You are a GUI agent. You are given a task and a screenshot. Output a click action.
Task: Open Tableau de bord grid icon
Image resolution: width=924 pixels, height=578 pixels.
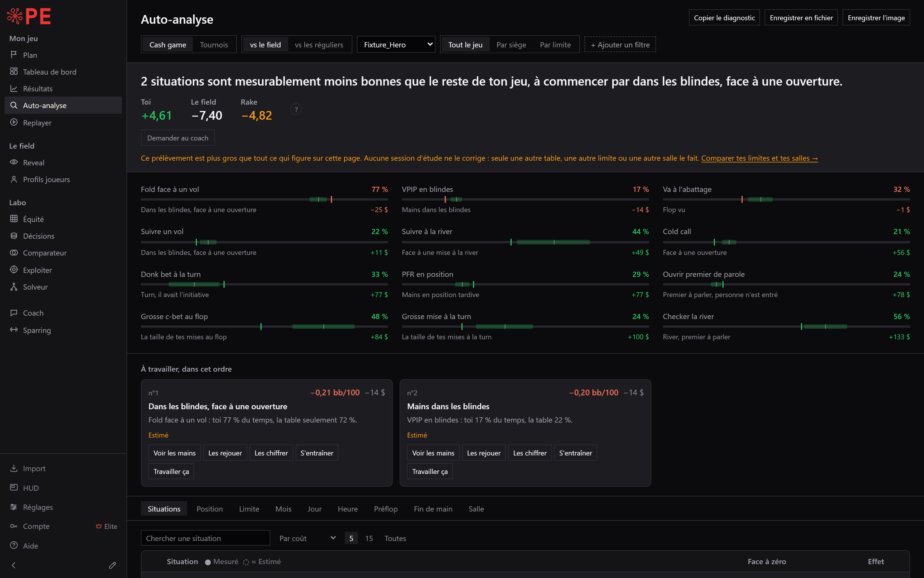(x=14, y=71)
